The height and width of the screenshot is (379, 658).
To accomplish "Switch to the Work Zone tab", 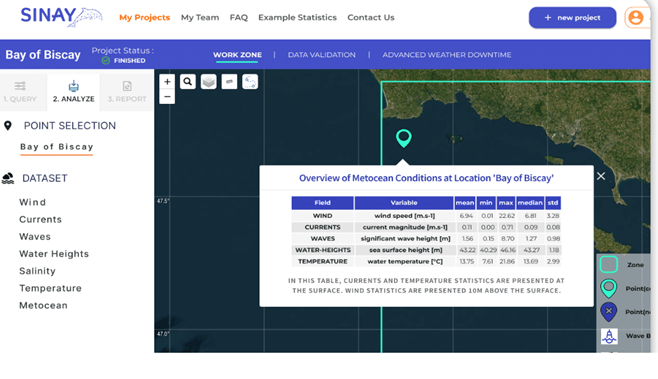I will point(237,55).
